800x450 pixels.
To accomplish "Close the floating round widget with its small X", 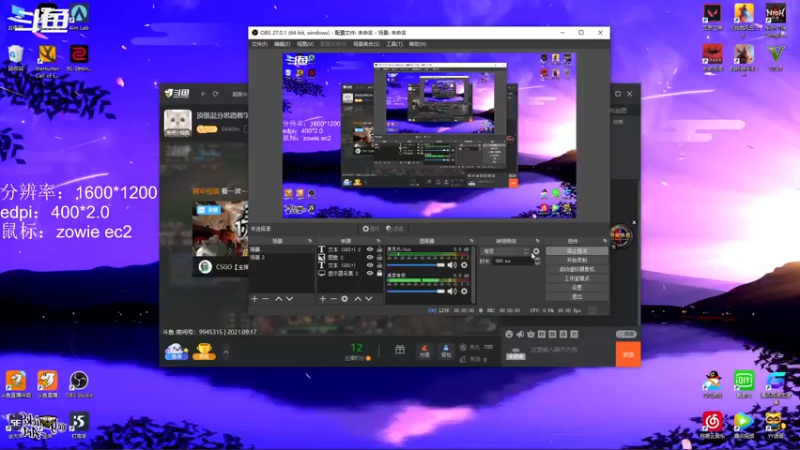I will click(634, 222).
